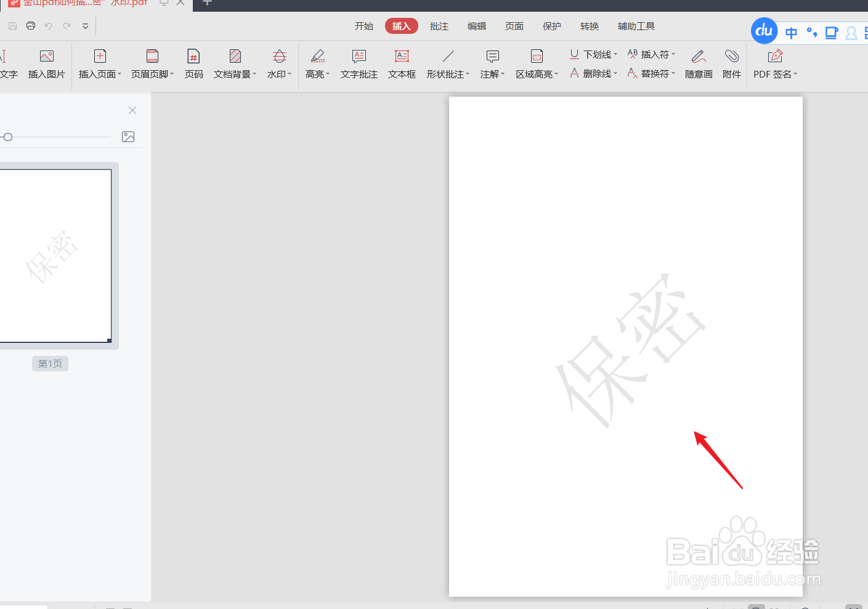868x609 pixels.
Task: Select the Insert (插入) tab
Action: click(402, 26)
